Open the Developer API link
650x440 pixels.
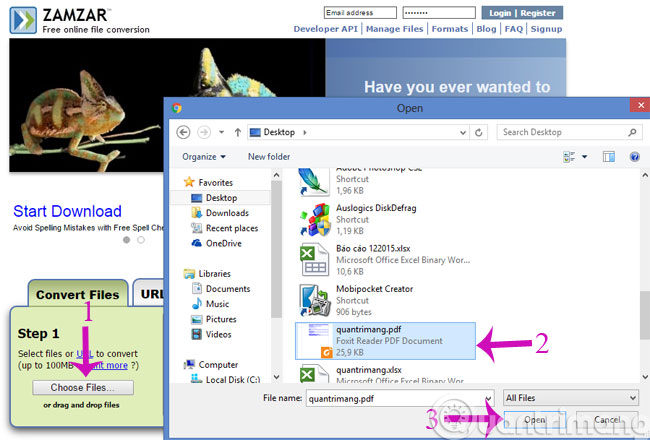325,29
